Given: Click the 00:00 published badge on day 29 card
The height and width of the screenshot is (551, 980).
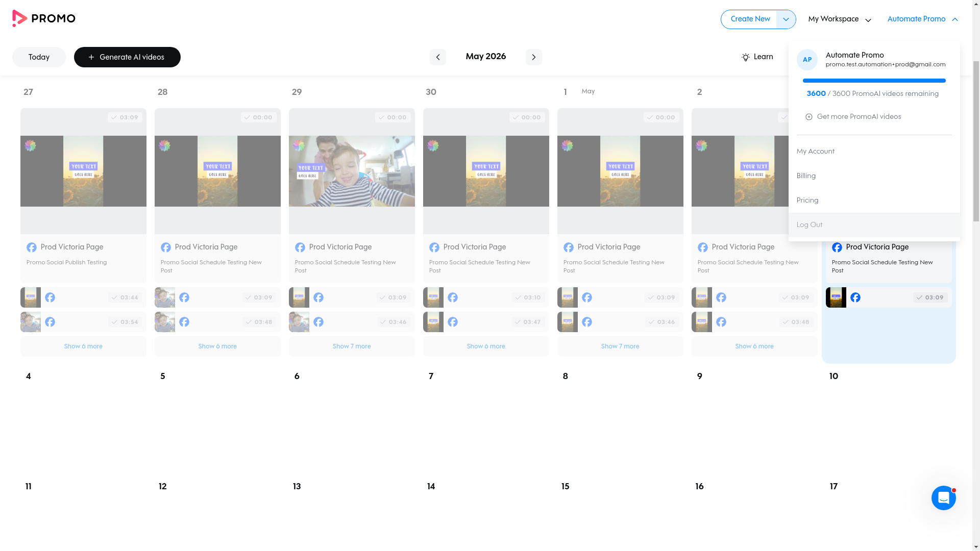Looking at the screenshot, I should click(x=393, y=117).
